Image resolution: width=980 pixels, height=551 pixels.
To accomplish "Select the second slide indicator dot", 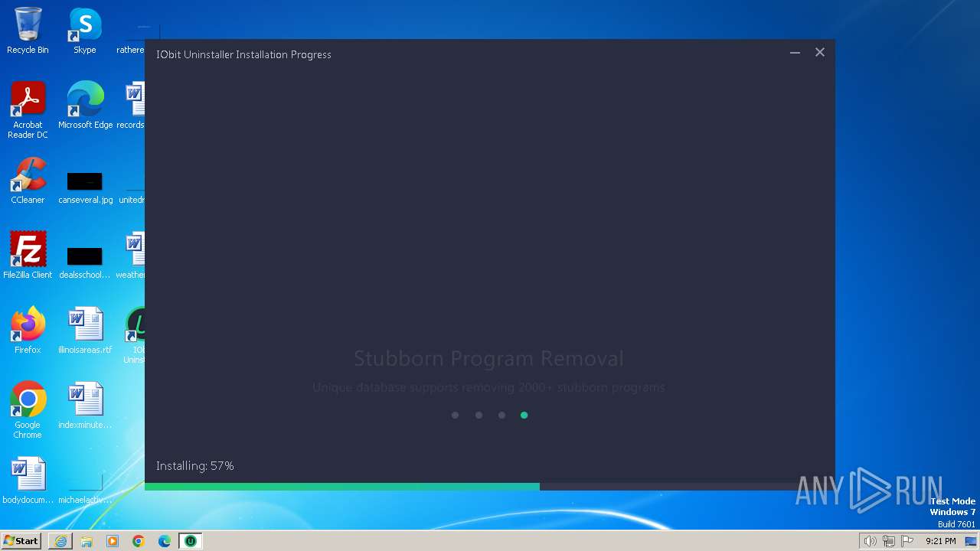I will click(x=479, y=415).
